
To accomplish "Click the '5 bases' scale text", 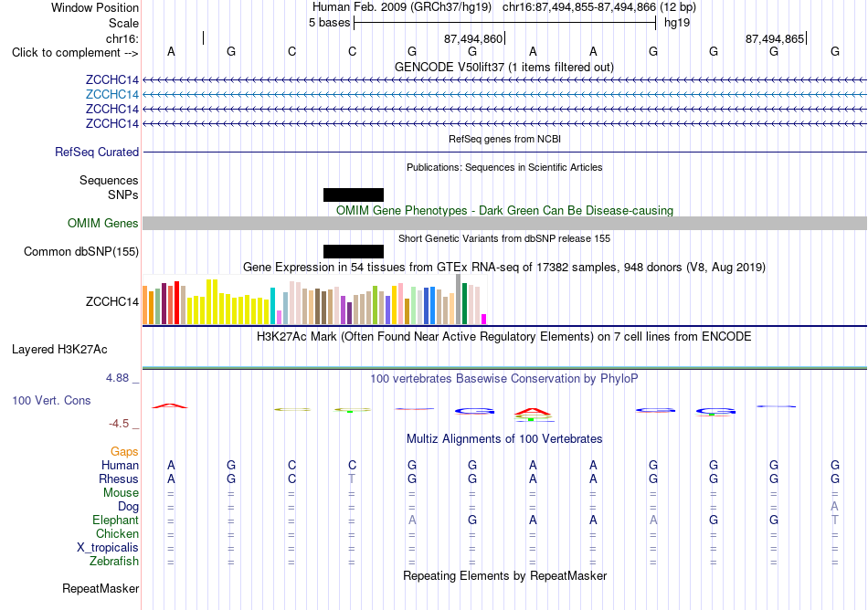I will coord(329,23).
